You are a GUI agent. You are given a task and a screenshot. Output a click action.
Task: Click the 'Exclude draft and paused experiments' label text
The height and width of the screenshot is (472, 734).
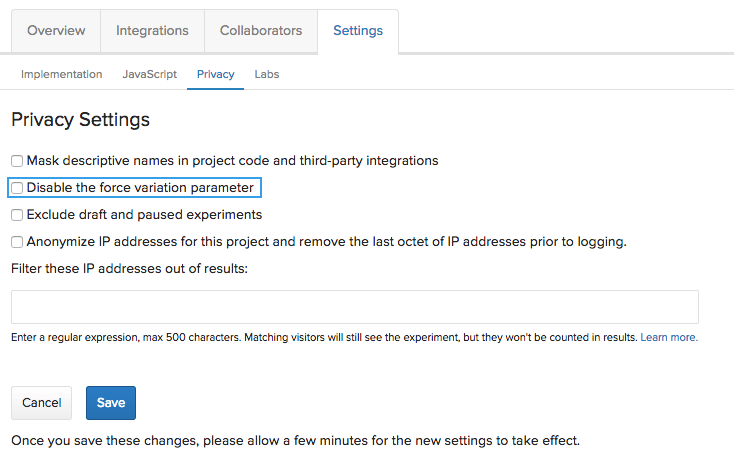click(x=144, y=215)
